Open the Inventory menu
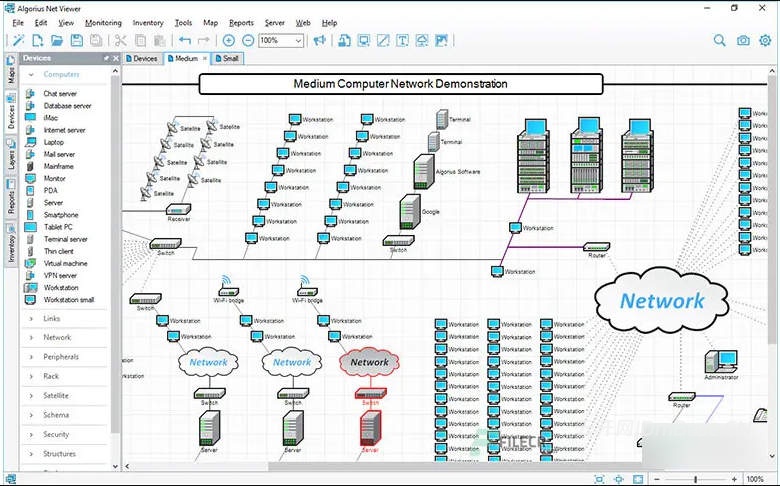 [148, 23]
